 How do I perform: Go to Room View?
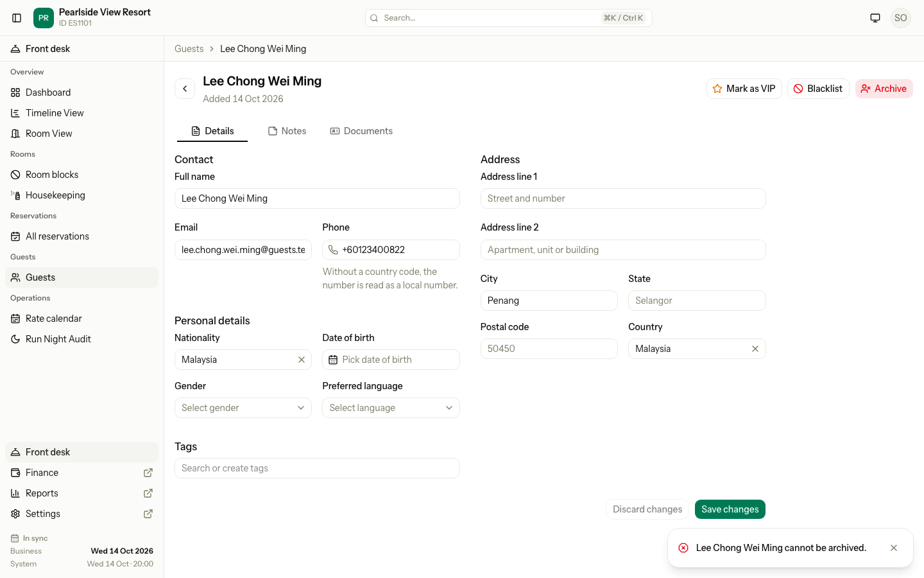[81, 134]
